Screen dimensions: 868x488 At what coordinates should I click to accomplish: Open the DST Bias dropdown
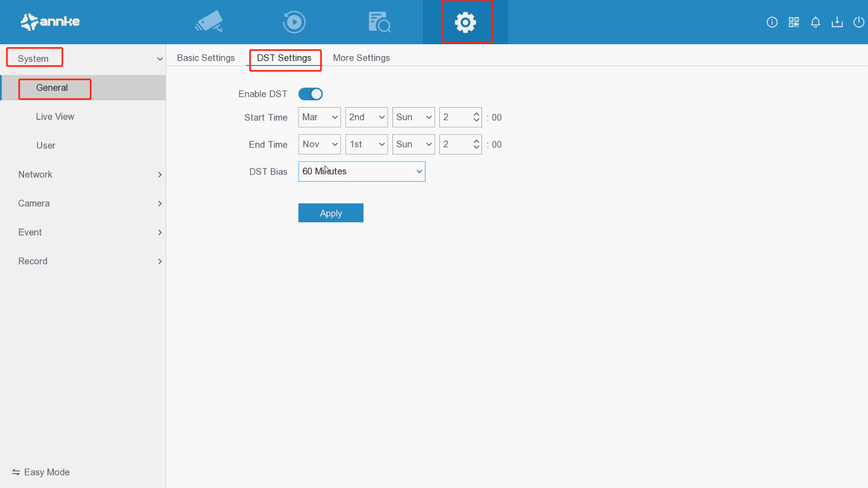coord(361,172)
